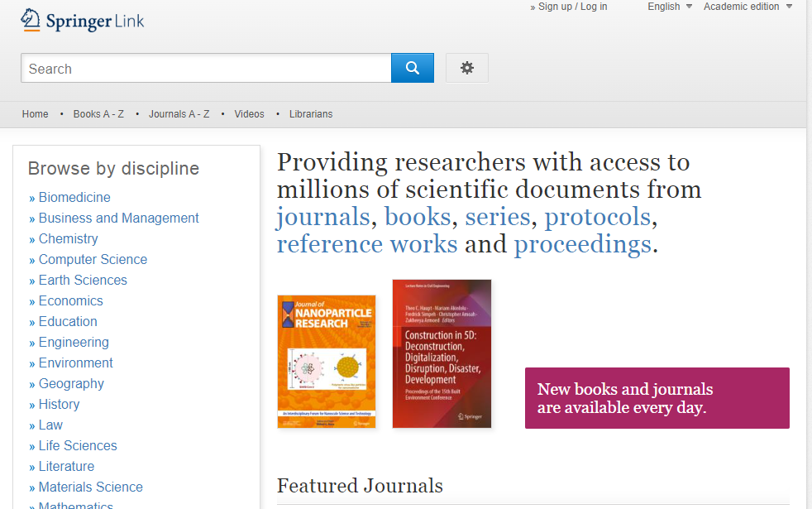Follow the 'protocols' link in headline
The width and height of the screenshot is (812, 509).
pyautogui.click(x=597, y=217)
